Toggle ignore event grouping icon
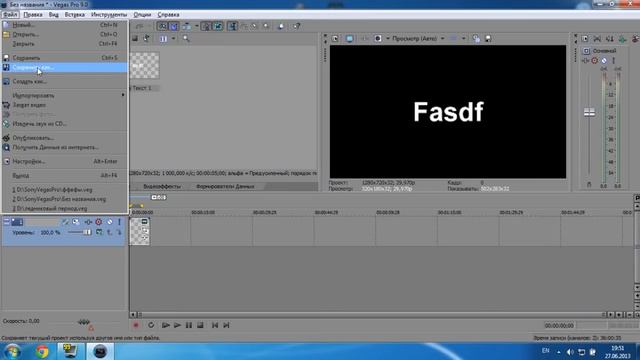The height and width of the screenshot is (360, 640). tap(218, 26)
